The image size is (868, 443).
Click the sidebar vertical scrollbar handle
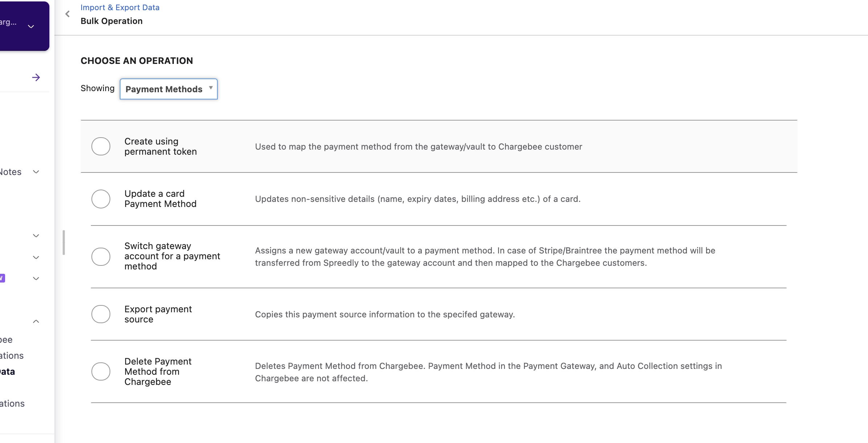pyautogui.click(x=64, y=242)
